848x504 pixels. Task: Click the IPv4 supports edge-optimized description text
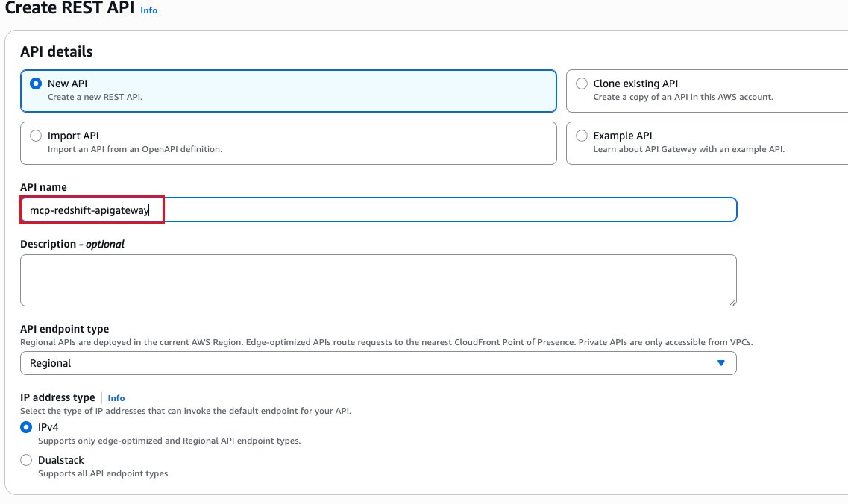(169, 441)
